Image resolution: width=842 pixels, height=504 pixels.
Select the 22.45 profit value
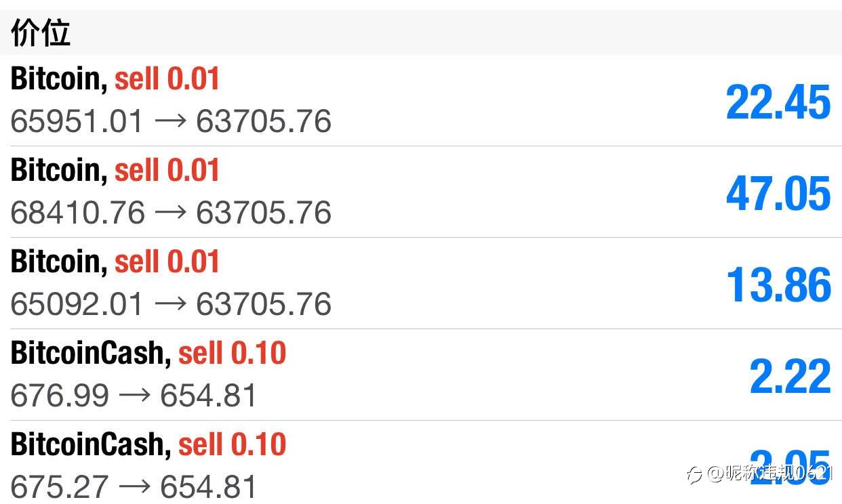click(778, 103)
